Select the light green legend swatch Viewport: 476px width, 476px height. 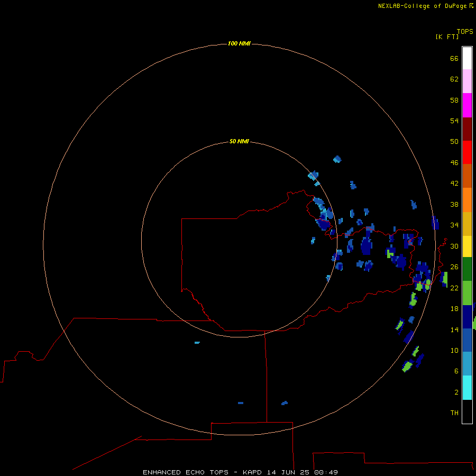(467, 293)
